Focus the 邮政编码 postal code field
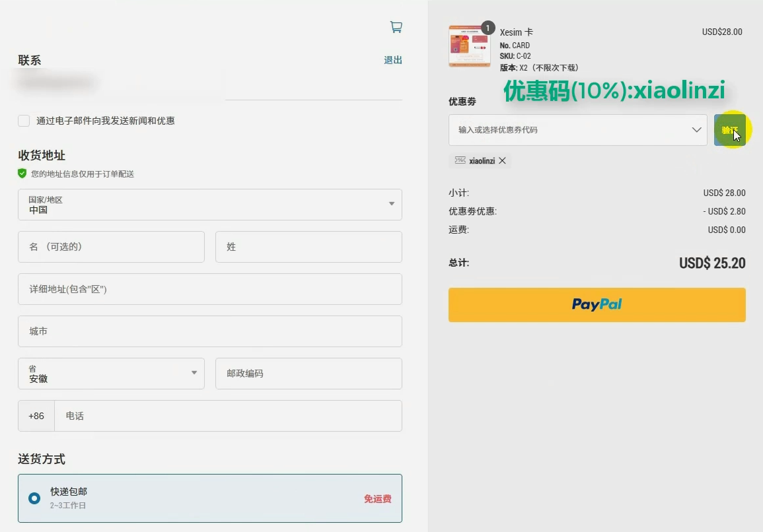 tap(309, 374)
